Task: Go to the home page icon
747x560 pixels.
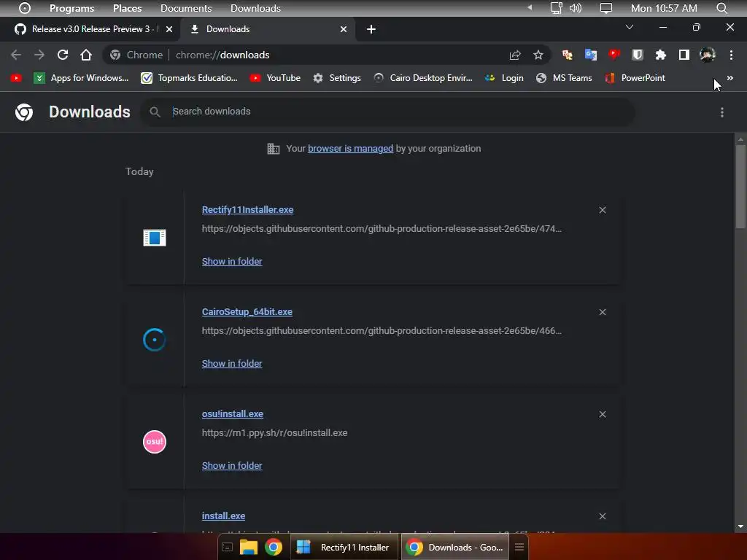Action: coord(86,55)
